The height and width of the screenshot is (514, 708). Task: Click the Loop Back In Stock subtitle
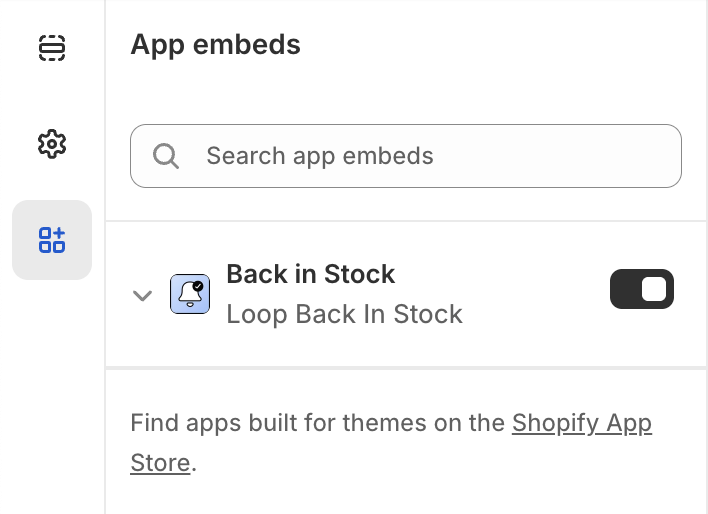click(x=344, y=314)
